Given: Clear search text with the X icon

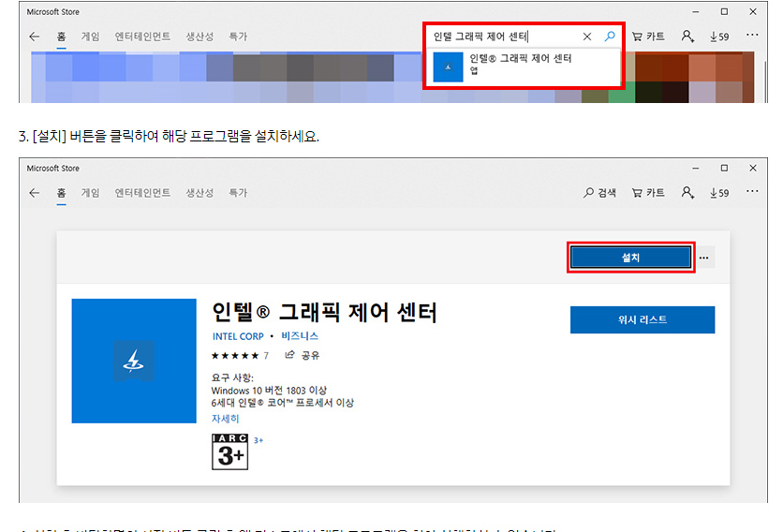Looking at the screenshot, I should [x=587, y=37].
